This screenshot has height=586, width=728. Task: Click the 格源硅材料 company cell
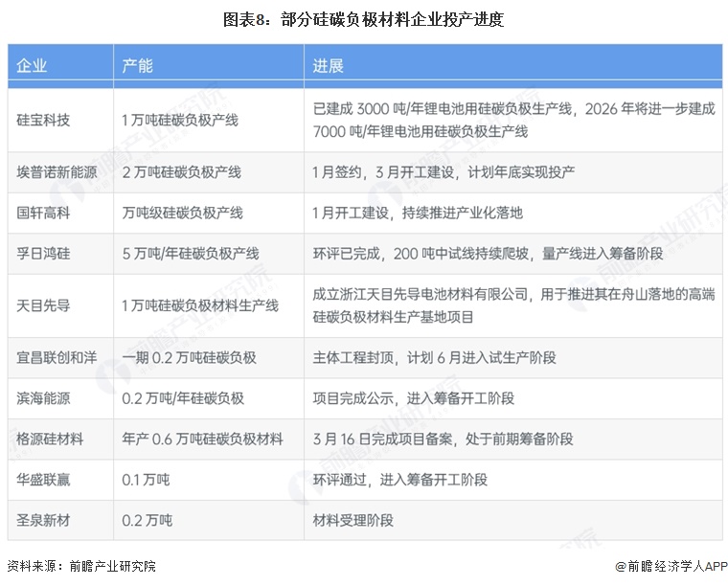(60, 439)
